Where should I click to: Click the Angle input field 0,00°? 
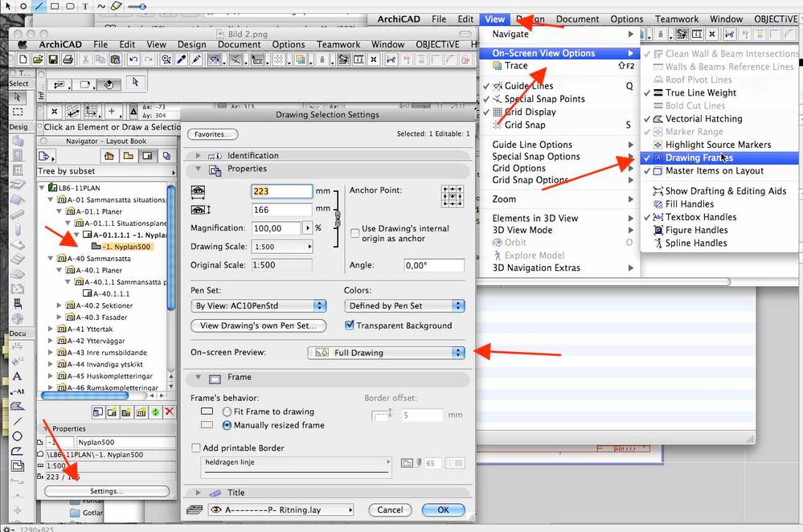click(x=434, y=265)
